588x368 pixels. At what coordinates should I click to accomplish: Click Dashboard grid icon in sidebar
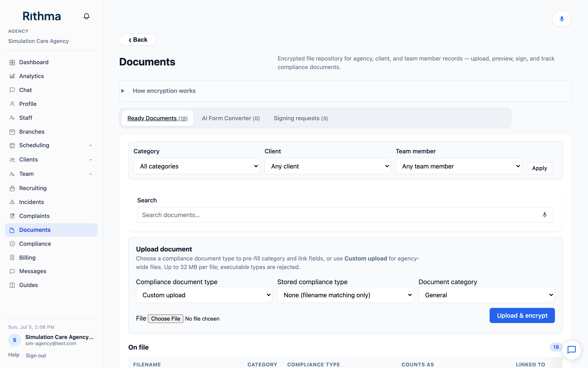tap(12, 63)
